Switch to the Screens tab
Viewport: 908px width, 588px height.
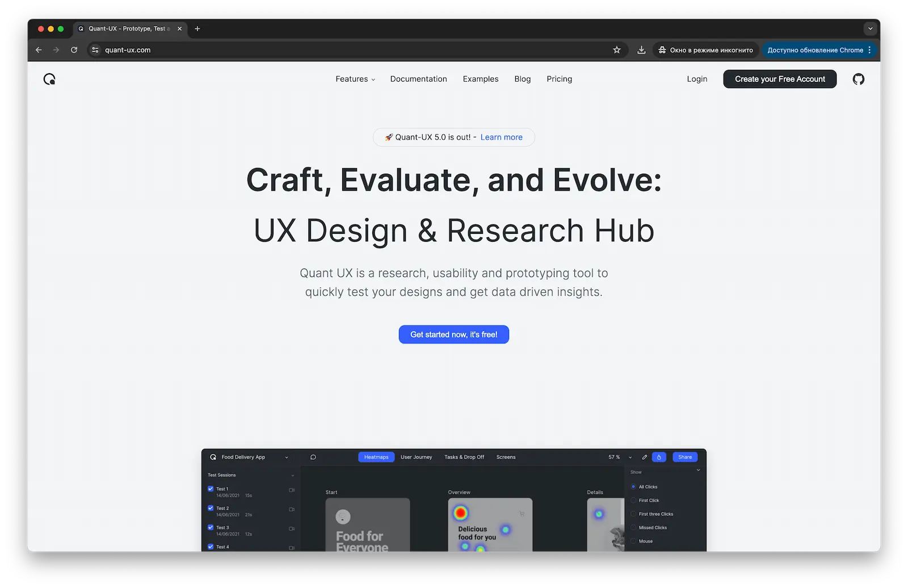click(x=506, y=457)
